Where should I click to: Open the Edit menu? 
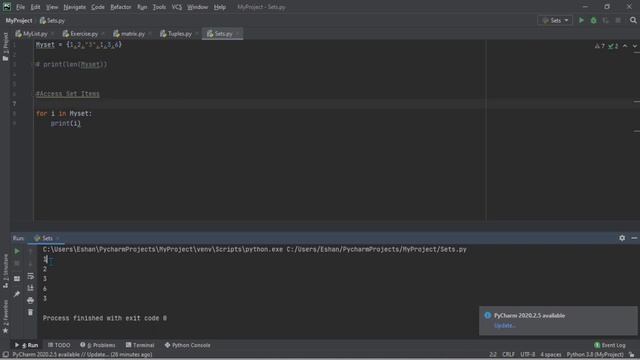click(36, 7)
